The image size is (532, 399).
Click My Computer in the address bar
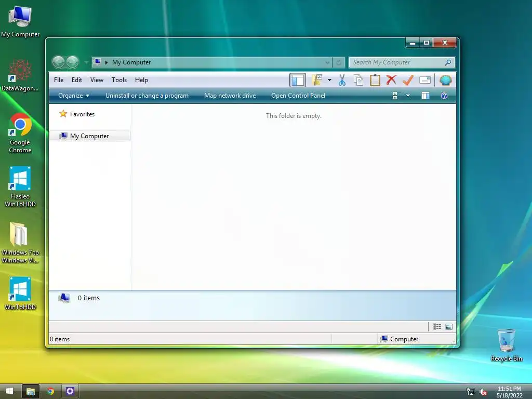tap(131, 62)
